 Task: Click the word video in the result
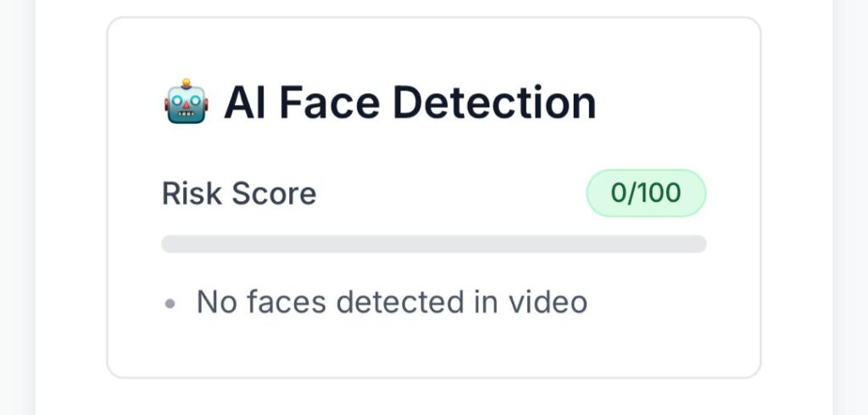(x=557, y=302)
